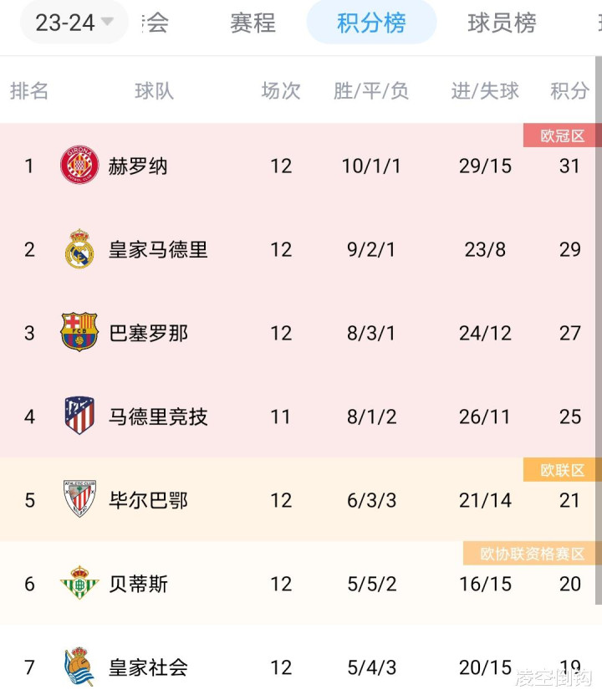Click the vertical scrollbar on the right
602x700 pixels.
[x=599, y=330]
